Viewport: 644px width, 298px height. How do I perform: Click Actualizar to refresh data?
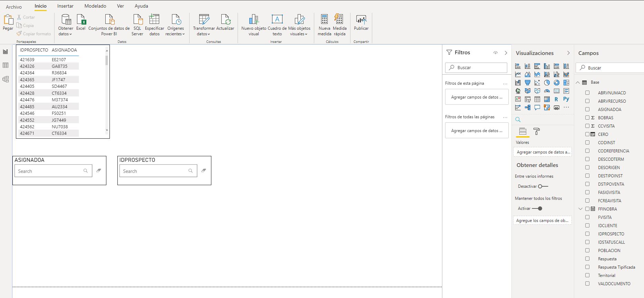point(225,23)
